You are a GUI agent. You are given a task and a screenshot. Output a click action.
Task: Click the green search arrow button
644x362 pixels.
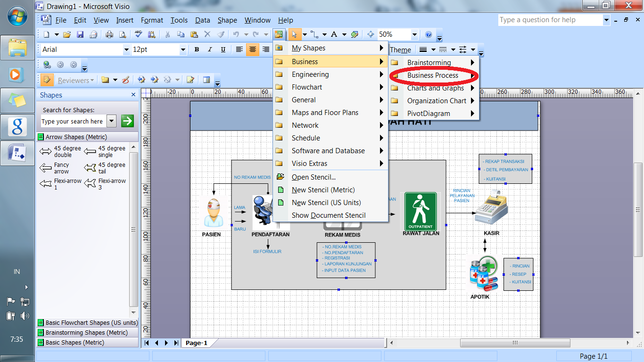[x=127, y=121]
